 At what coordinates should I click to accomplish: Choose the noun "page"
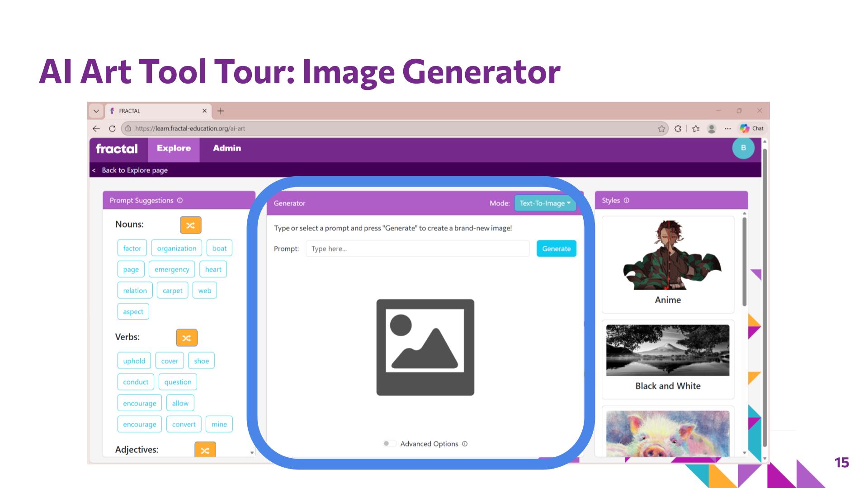pyautogui.click(x=131, y=269)
